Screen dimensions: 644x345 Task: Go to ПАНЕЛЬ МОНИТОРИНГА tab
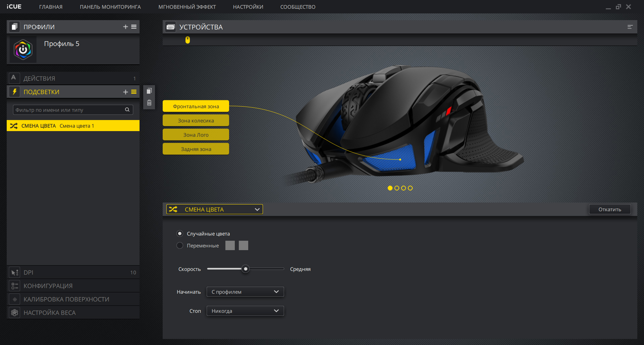tap(110, 7)
